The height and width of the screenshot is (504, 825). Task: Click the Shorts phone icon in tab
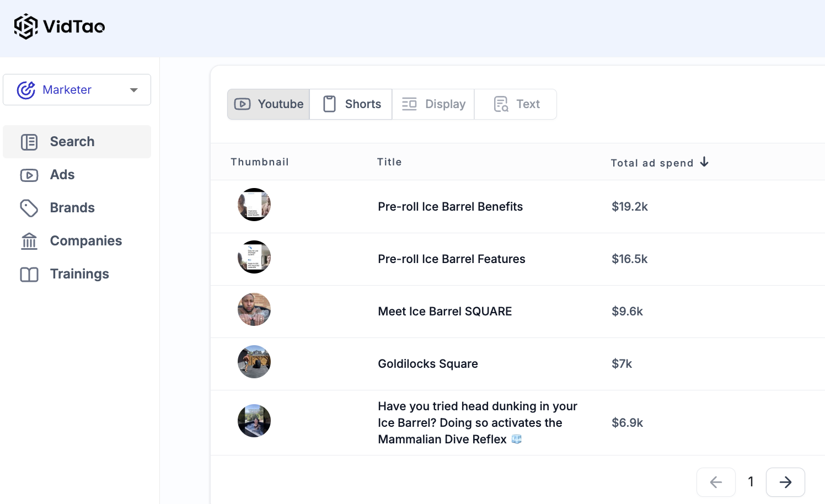pos(330,104)
